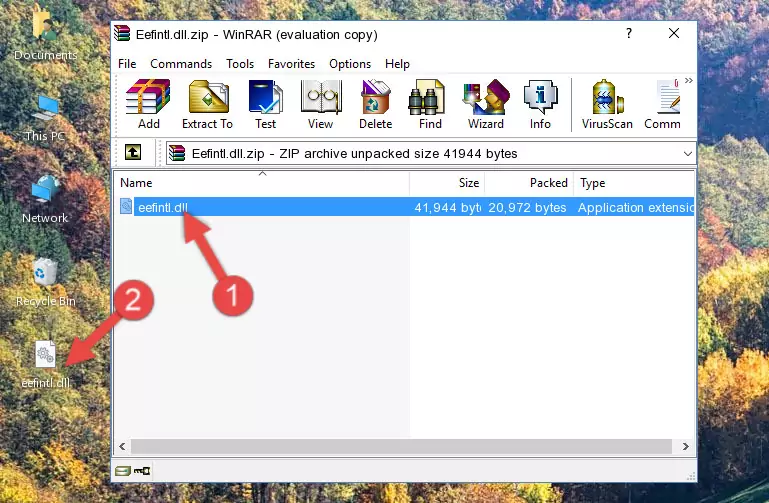This screenshot has width=769, height=503.
Task: Open the File menu
Action: pos(127,64)
